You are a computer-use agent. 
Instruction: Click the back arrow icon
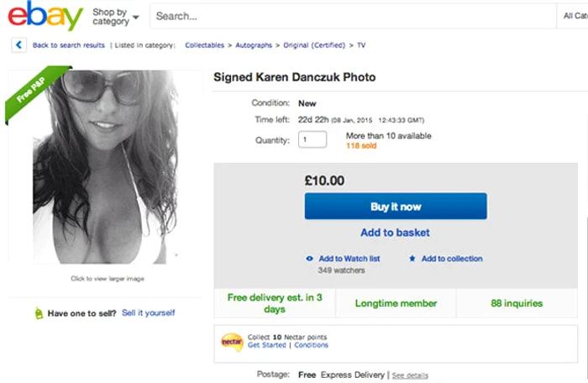(x=18, y=45)
